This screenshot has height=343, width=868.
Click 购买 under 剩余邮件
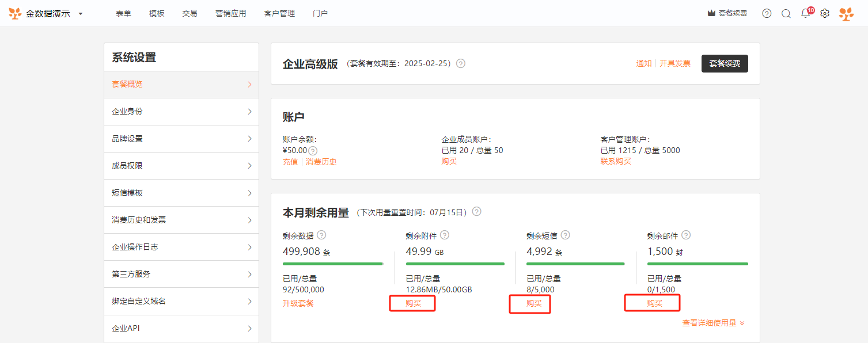pyautogui.click(x=654, y=303)
